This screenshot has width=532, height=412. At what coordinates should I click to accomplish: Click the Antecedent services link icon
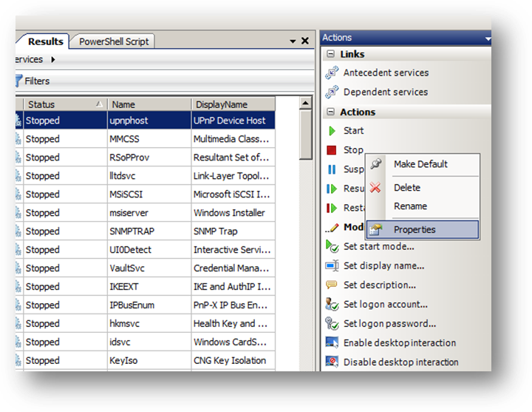[332, 73]
